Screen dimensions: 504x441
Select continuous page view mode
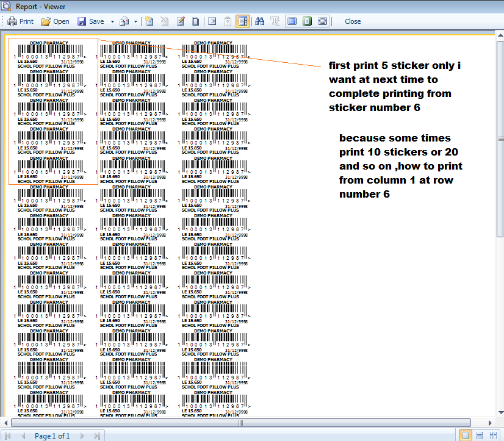pos(479,436)
